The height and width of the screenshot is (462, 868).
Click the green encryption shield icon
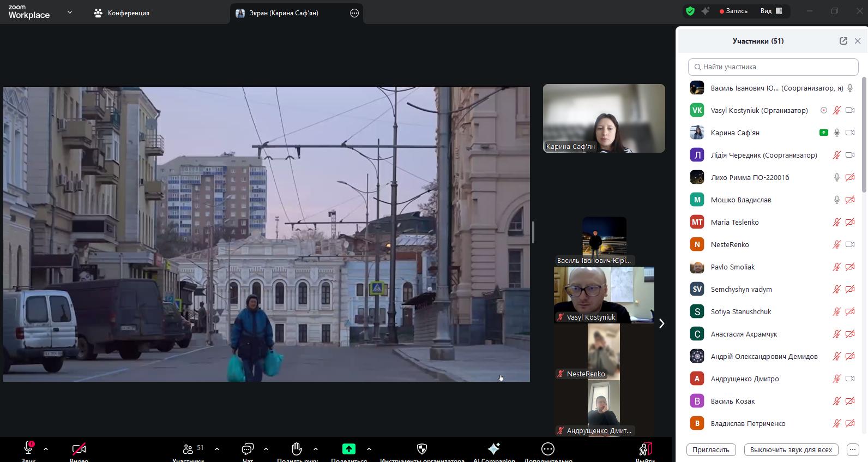690,11
